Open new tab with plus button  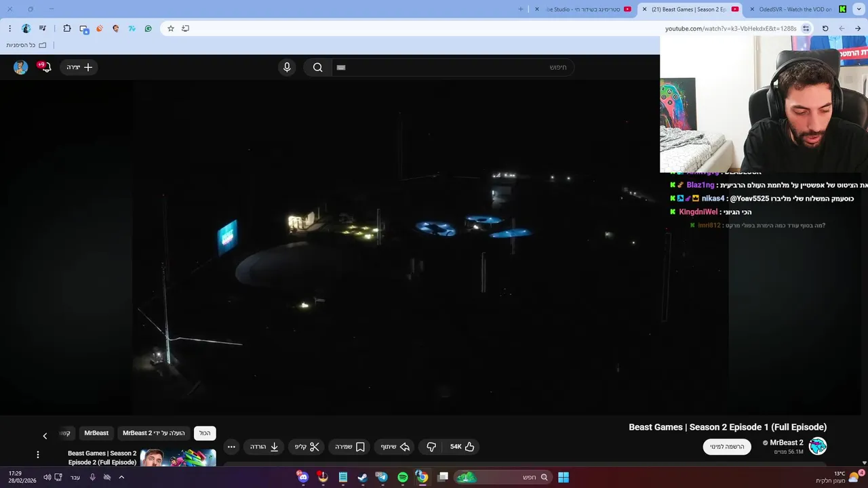[521, 9]
